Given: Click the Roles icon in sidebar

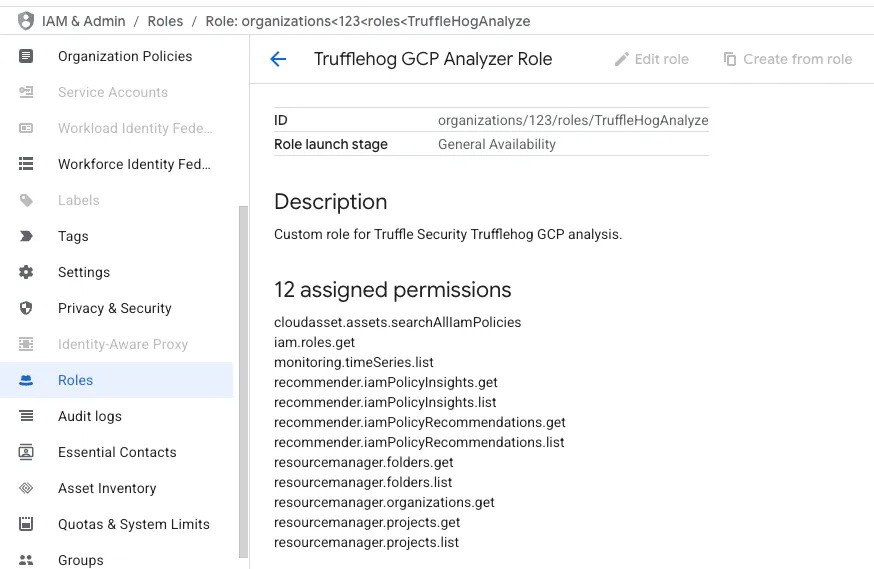Looking at the screenshot, I should click(26, 380).
